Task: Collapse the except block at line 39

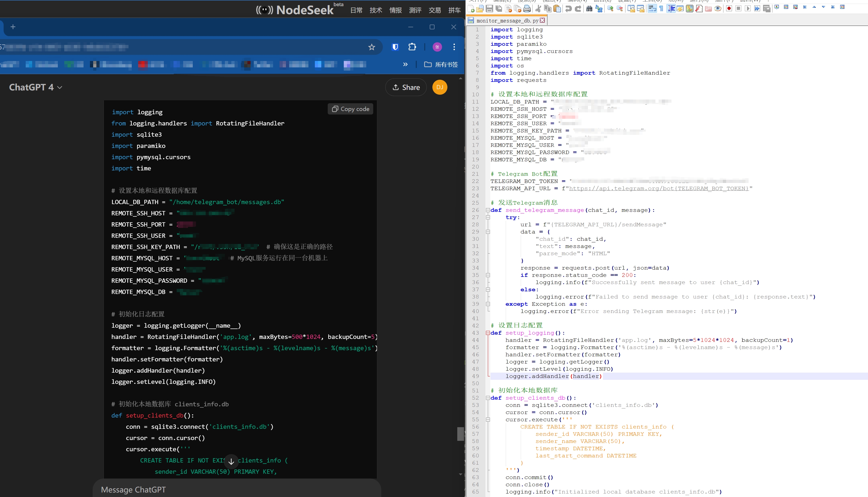Action: [x=488, y=304]
